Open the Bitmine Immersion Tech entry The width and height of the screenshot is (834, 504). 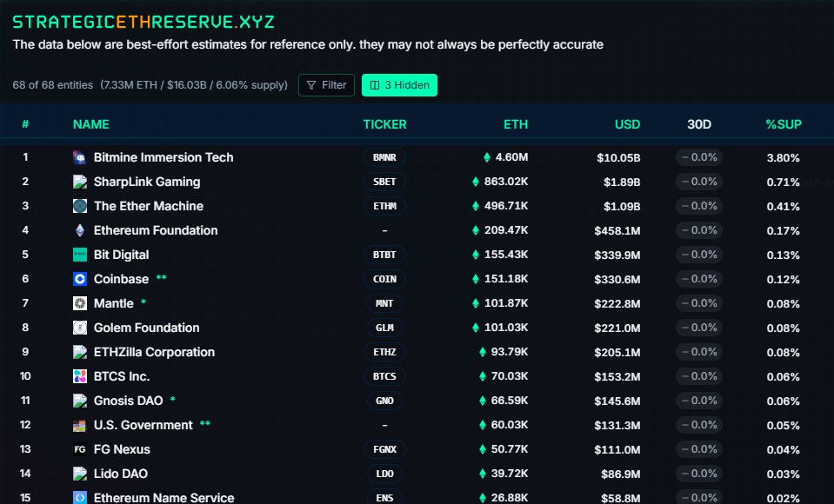(x=163, y=157)
